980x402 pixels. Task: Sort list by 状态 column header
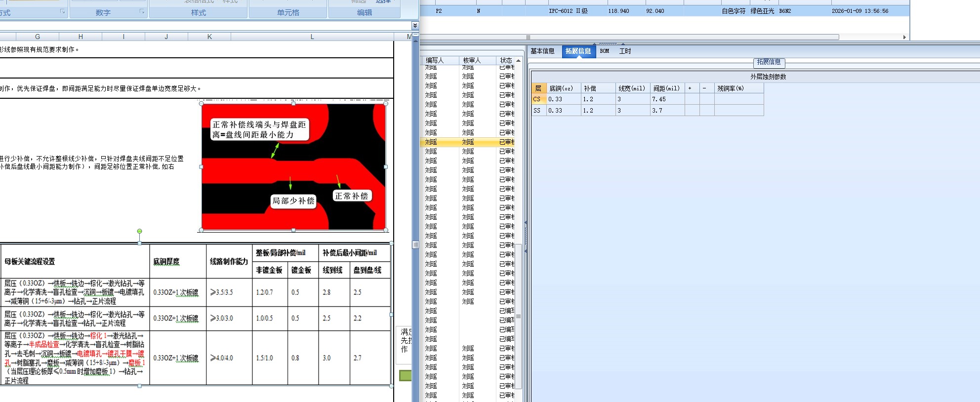coord(506,60)
